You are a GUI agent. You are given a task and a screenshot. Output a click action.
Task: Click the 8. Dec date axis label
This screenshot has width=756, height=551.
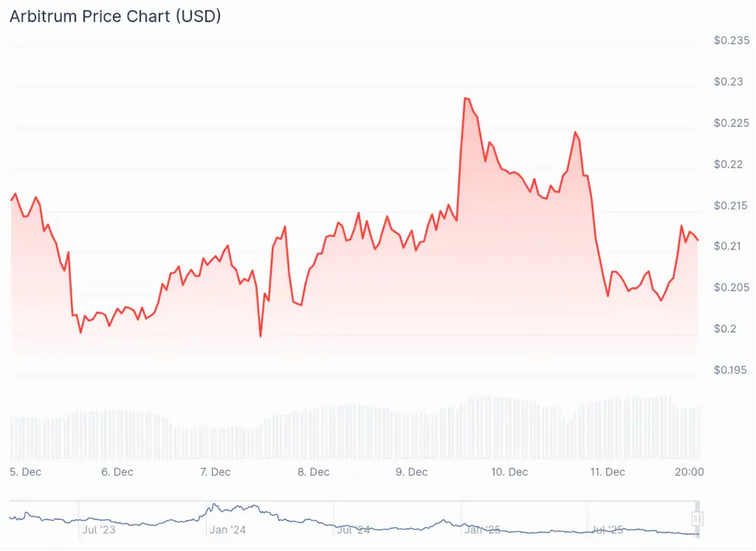pos(313,472)
